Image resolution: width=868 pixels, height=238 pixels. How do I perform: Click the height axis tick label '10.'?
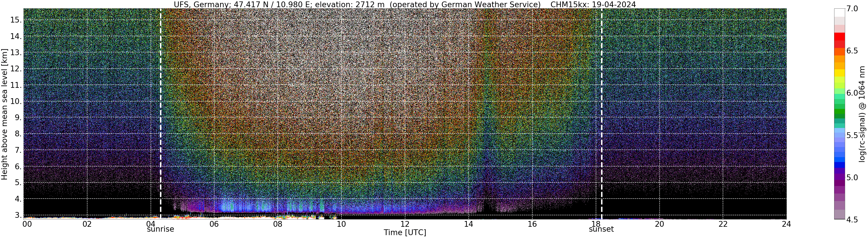pyautogui.click(x=16, y=101)
